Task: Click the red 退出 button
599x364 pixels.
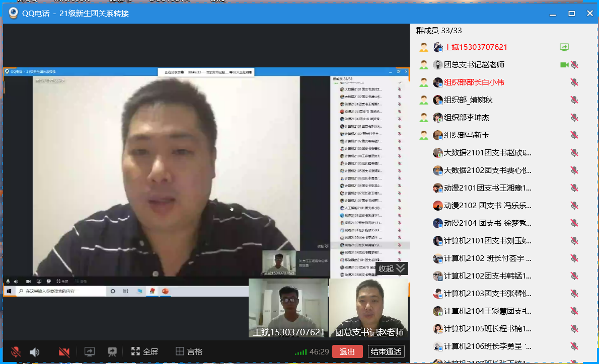Action: pos(347,351)
